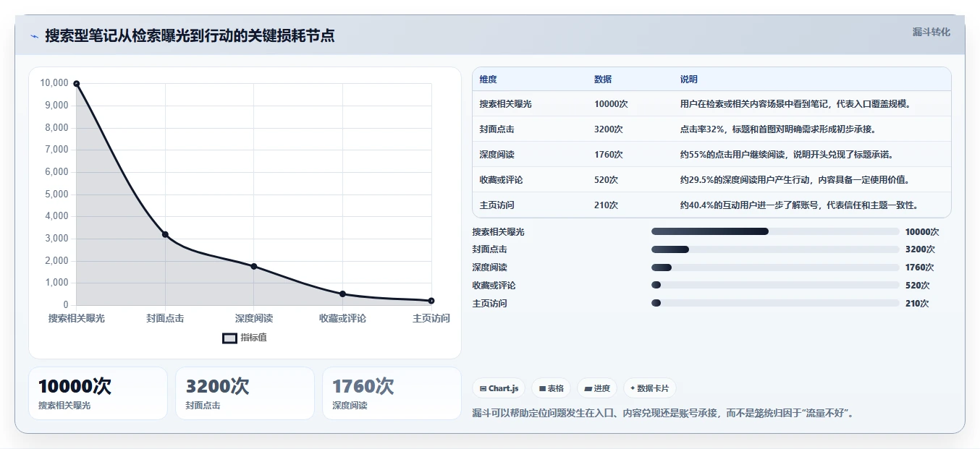This screenshot has height=449, width=980.
Task: Click the 搜索相关曝光 progress bar showing 10000次
Action: (775, 231)
